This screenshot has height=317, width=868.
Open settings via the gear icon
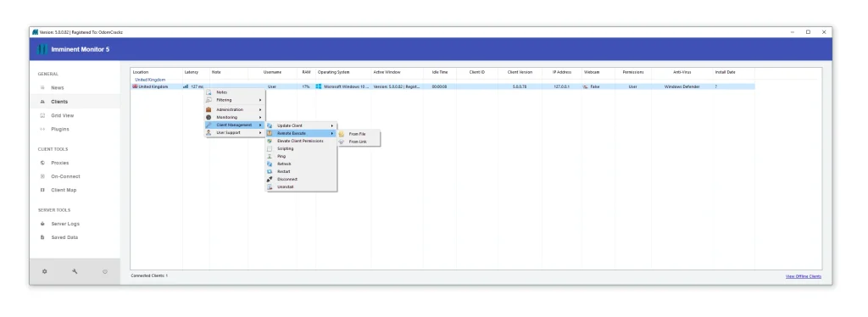tap(45, 271)
